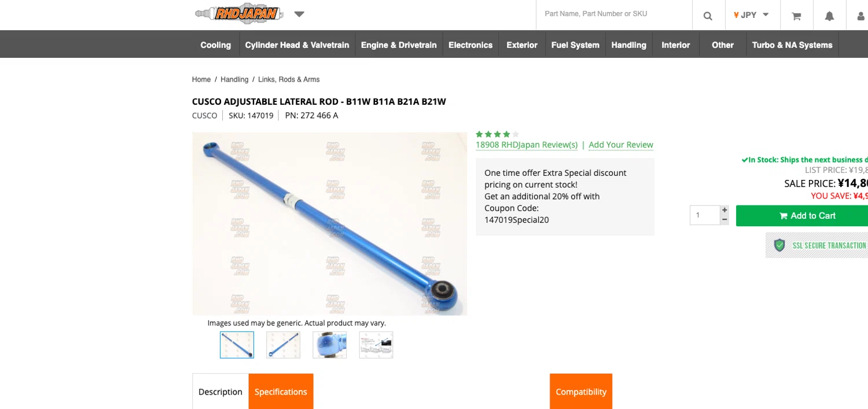Open notifications bell icon
This screenshot has width=868, height=409.
pos(829,16)
